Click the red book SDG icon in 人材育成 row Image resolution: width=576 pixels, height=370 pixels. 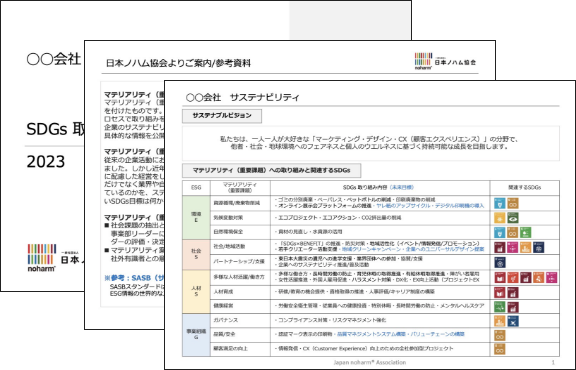499,292
